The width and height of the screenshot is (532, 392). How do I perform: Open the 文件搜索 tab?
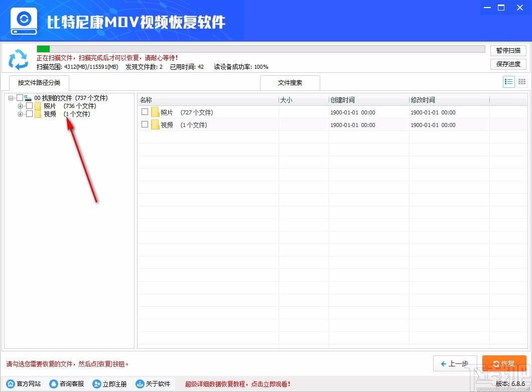(x=290, y=83)
